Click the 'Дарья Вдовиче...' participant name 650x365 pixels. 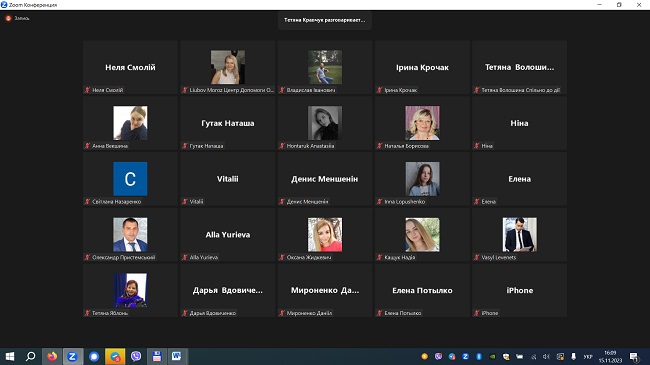[228, 290]
